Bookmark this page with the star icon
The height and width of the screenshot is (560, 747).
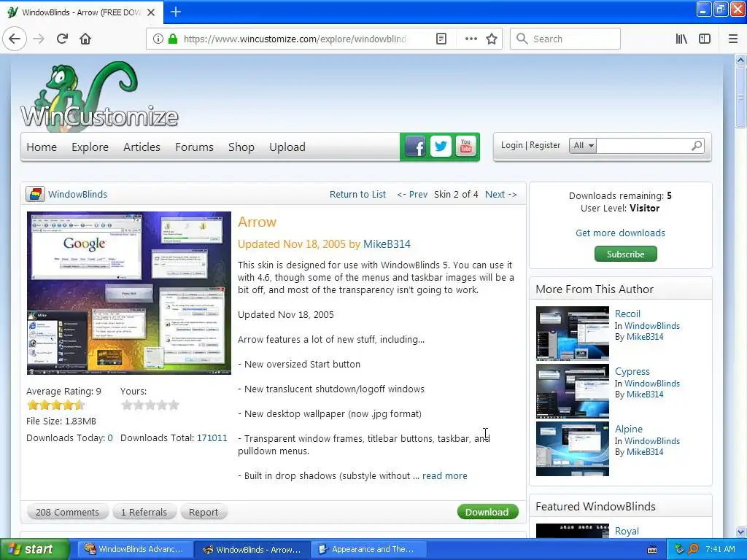[492, 39]
